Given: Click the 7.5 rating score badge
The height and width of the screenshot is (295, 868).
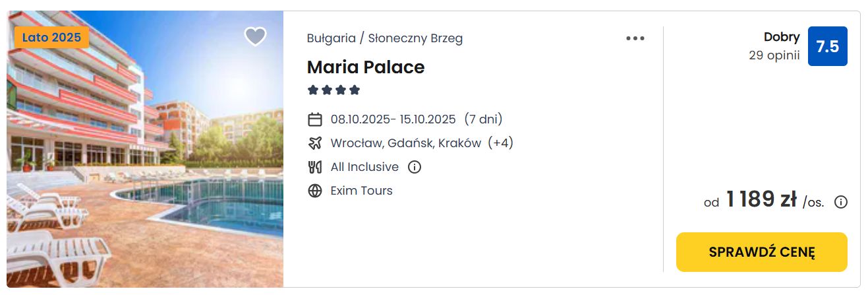Looking at the screenshot, I should [x=828, y=46].
